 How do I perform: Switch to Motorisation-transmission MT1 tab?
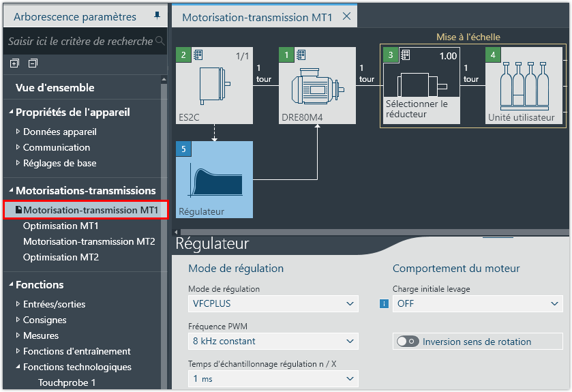(x=256, y=17)
